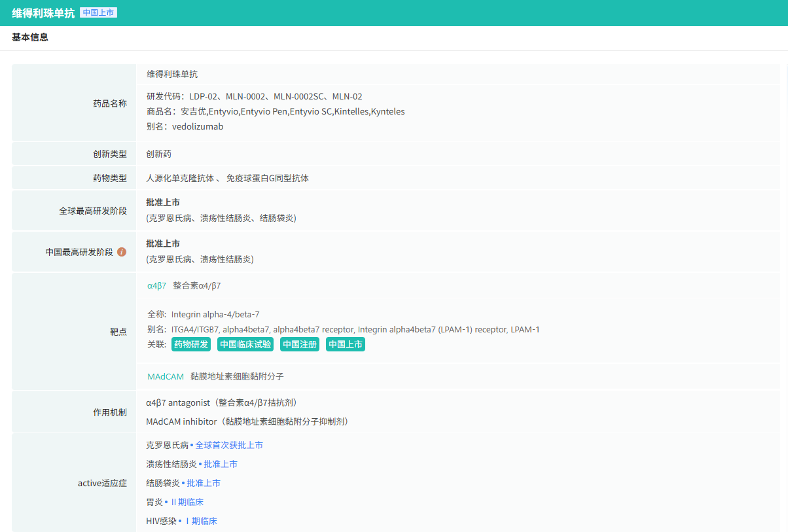Open the α4β7 target link

[x=157, y=285]
